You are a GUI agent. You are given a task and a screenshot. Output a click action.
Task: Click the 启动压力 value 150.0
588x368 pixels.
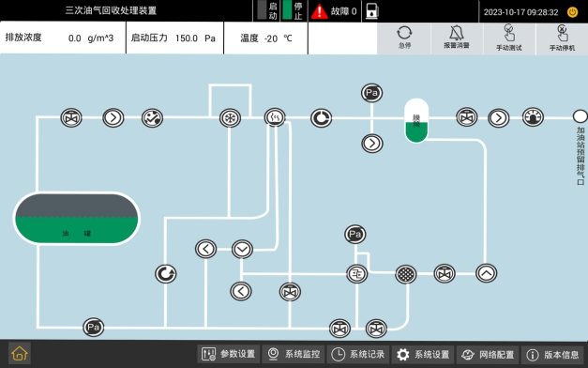[187, 38]
